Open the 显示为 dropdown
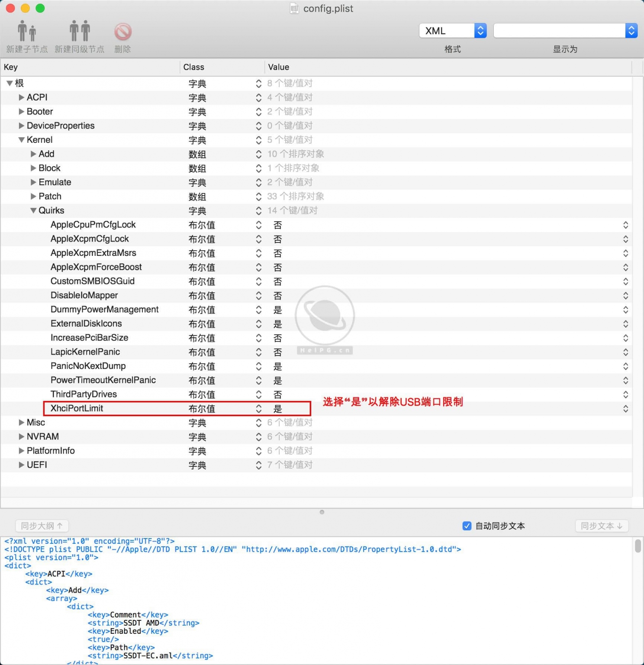 point(565,30)
